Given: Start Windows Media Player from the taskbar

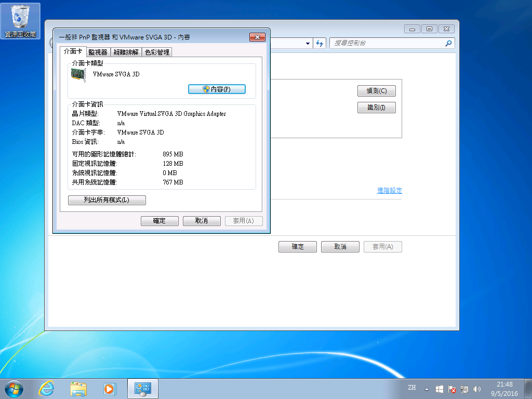Looking at the screenshot, I should (110, 388).
